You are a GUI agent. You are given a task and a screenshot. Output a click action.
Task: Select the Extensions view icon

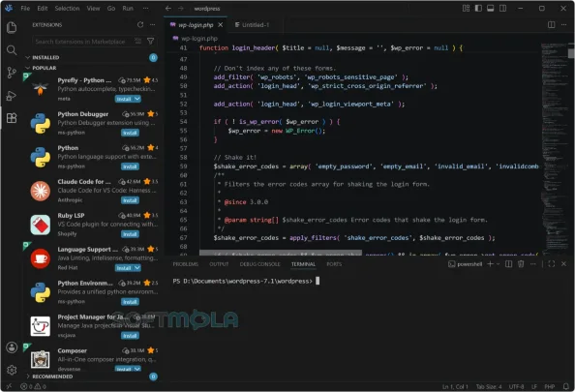pos(12,118)
